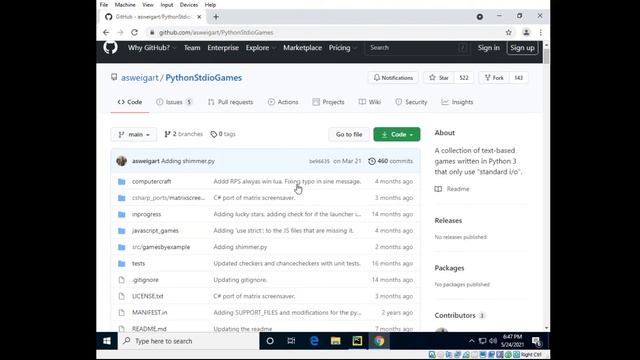The image size is (640, 360).
Task: Open the File menu of VirtualBox
Action: pyautogui.click(x=104, y=5)
